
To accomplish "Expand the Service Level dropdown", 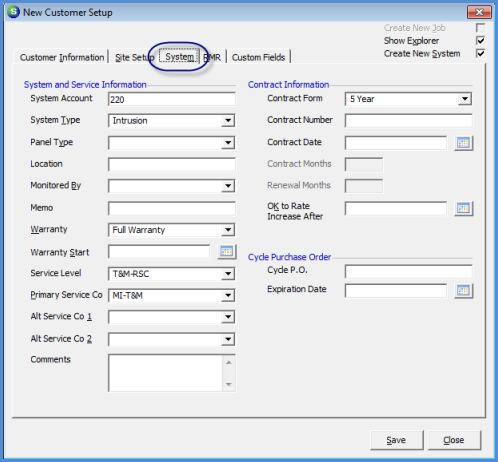I will [228, 274].
